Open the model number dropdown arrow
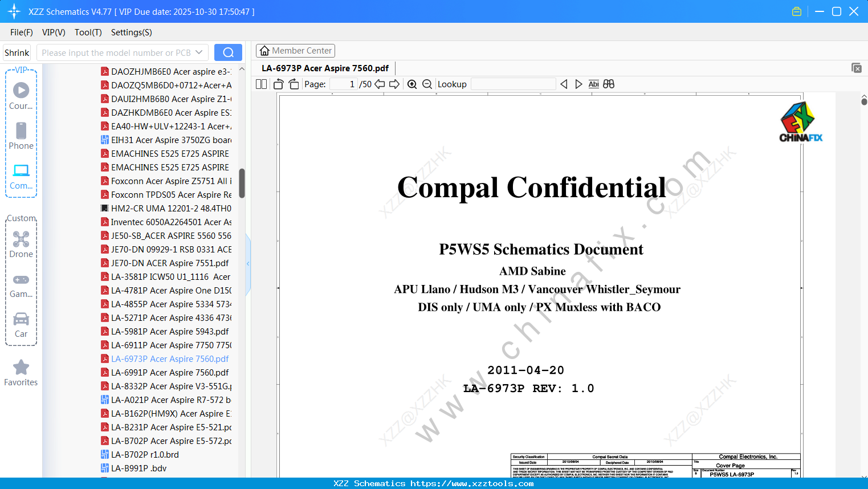Viewport: 868px width, 489px height. click(x=199, y=52)
